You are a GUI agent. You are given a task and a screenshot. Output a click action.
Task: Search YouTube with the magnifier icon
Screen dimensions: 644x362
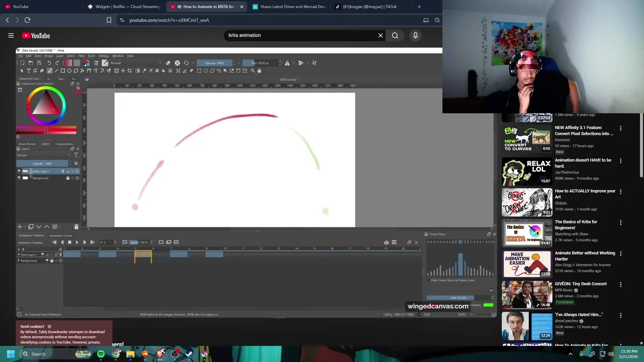coord(395,35)
